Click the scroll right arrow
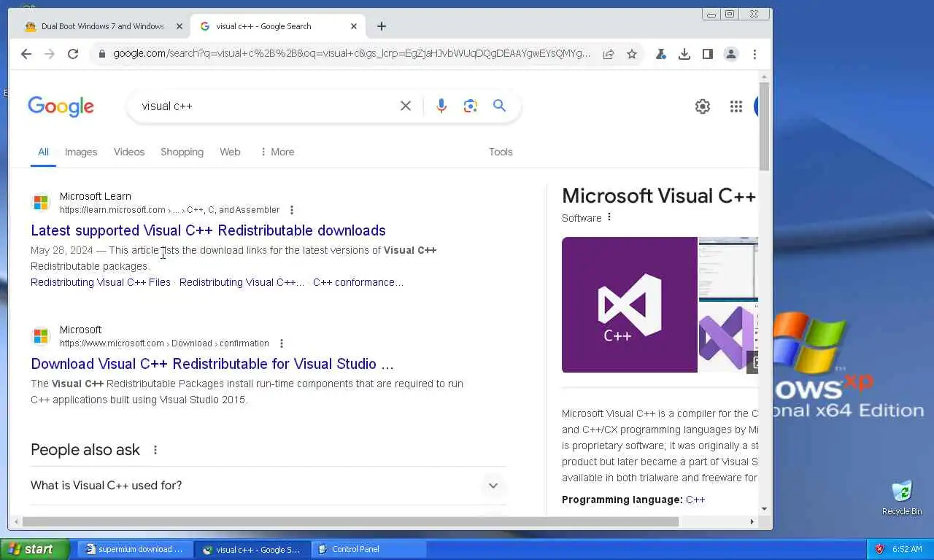 [752, 521]
